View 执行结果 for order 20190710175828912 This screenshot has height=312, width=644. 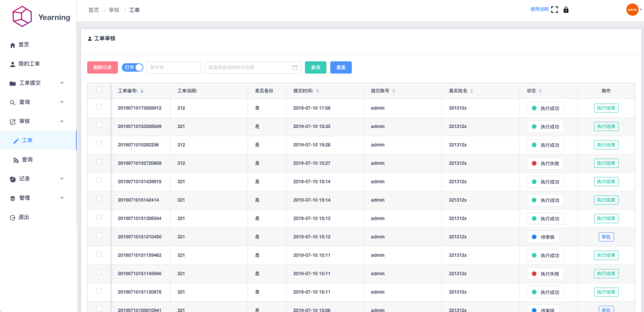(x=606, y=108)
